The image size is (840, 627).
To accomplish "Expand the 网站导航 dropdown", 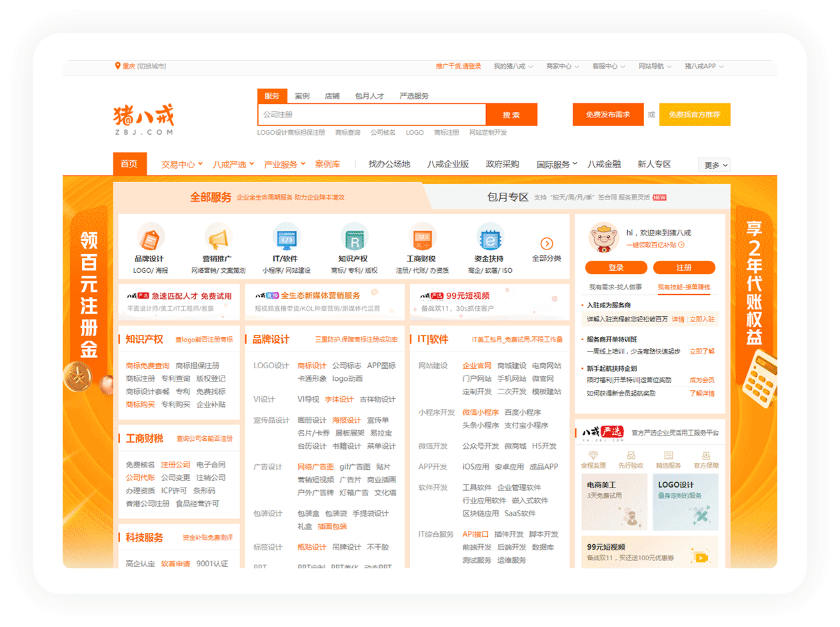I will tap(655, 67).
